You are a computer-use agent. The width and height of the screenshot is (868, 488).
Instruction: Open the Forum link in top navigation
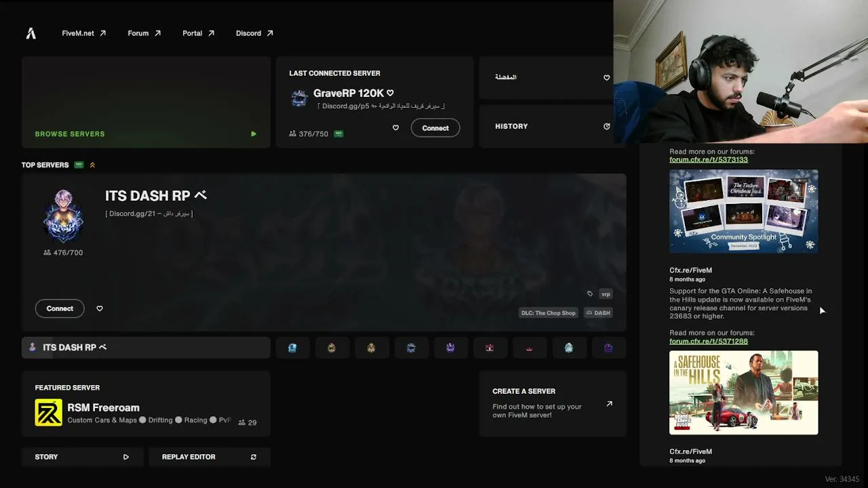[x=144, y=33]
